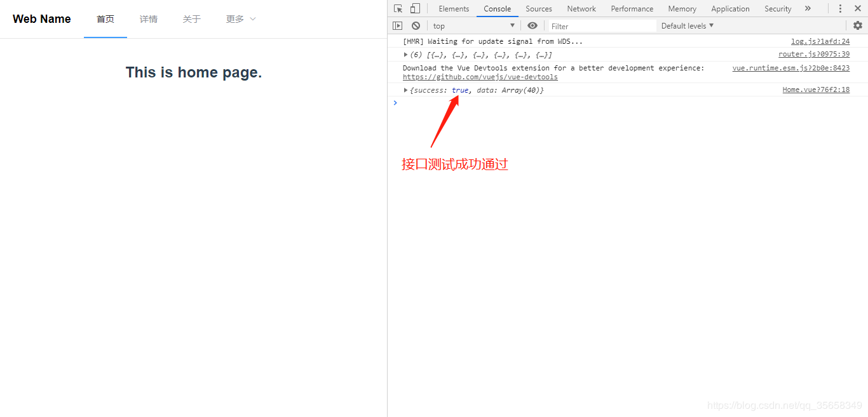The width and height of the screenshot is (868, 417).
Task: Close the DevTools panel
Action: (857, 8)
